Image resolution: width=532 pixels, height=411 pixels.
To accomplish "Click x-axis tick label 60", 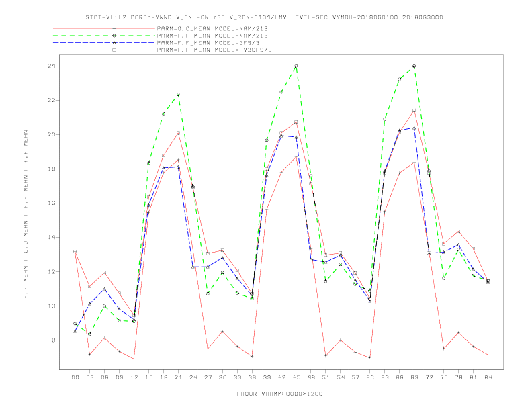I will coord(370,377).
